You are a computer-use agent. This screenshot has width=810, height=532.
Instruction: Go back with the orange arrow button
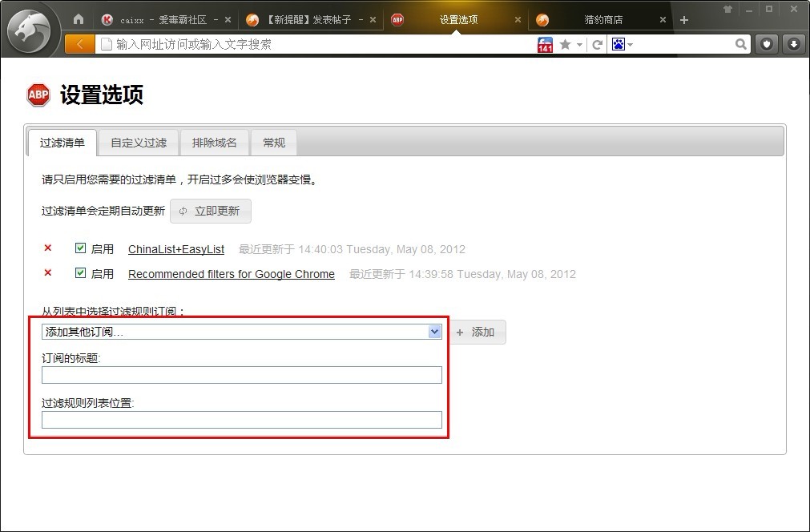[79, 44]
